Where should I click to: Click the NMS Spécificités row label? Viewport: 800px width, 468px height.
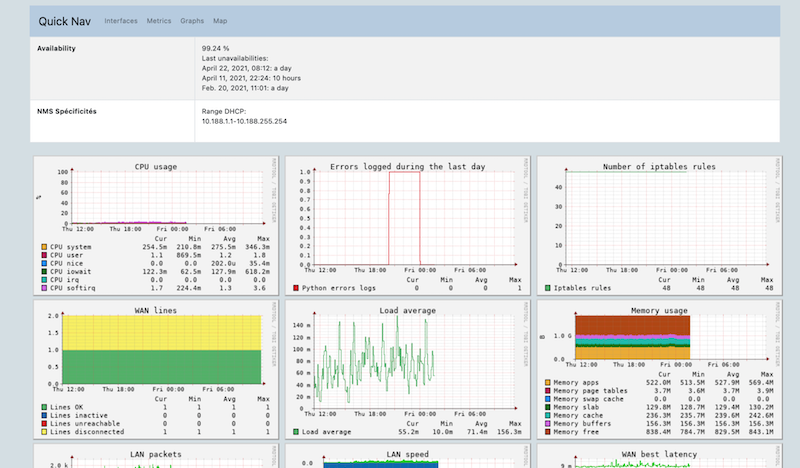click(67, 111)
